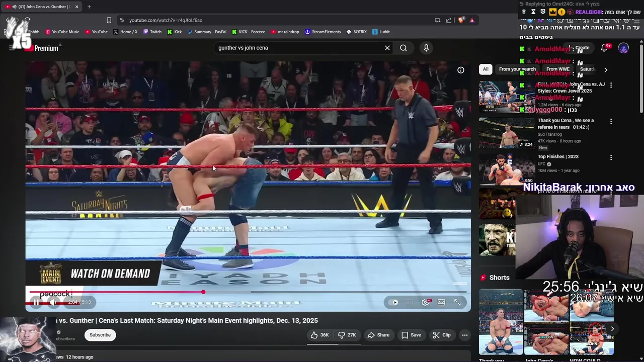Create a Clip of the video
Screen dimensions: 644x362
441,335
